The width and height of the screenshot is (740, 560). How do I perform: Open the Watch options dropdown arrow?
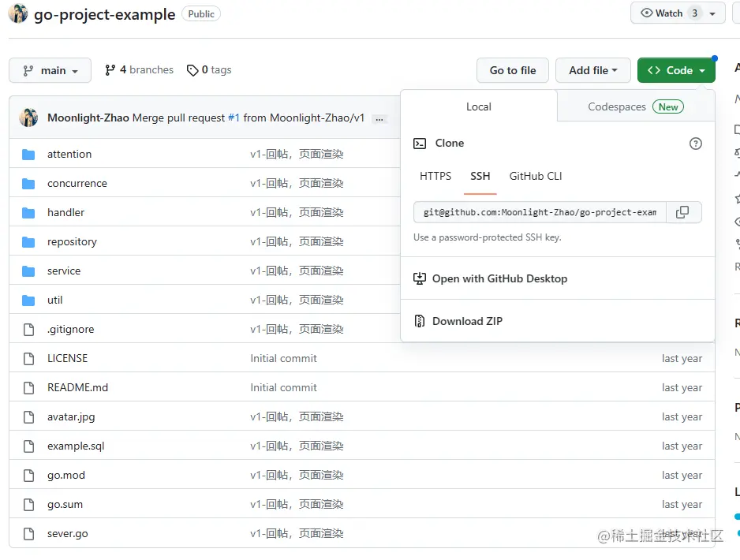[x=713, y=13]
